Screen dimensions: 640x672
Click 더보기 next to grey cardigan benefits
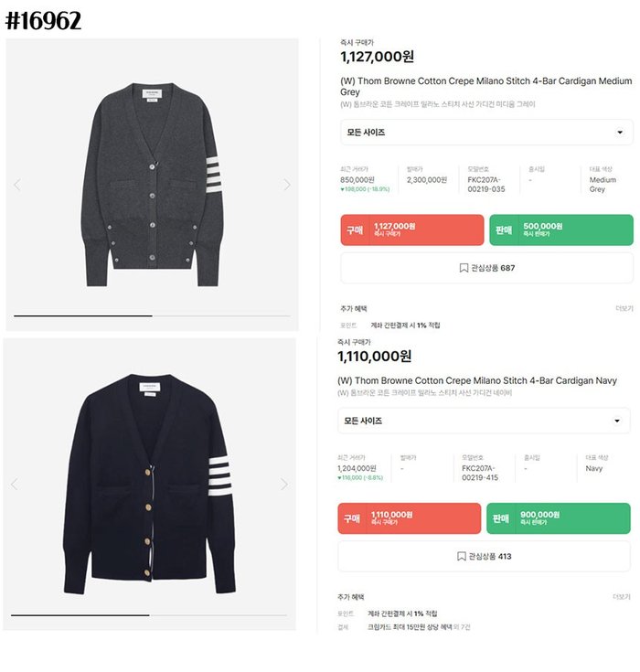(x=624, y=308)
